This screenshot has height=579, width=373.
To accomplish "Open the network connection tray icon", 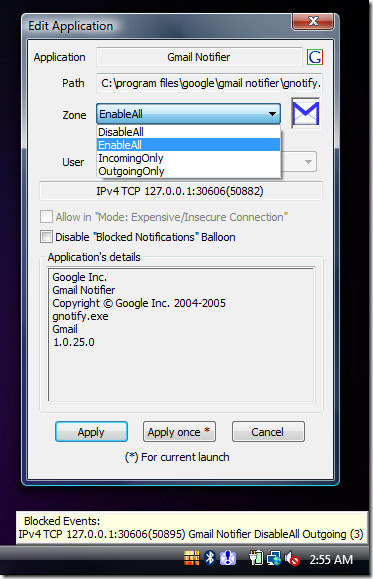I will (x=274, y=558).
